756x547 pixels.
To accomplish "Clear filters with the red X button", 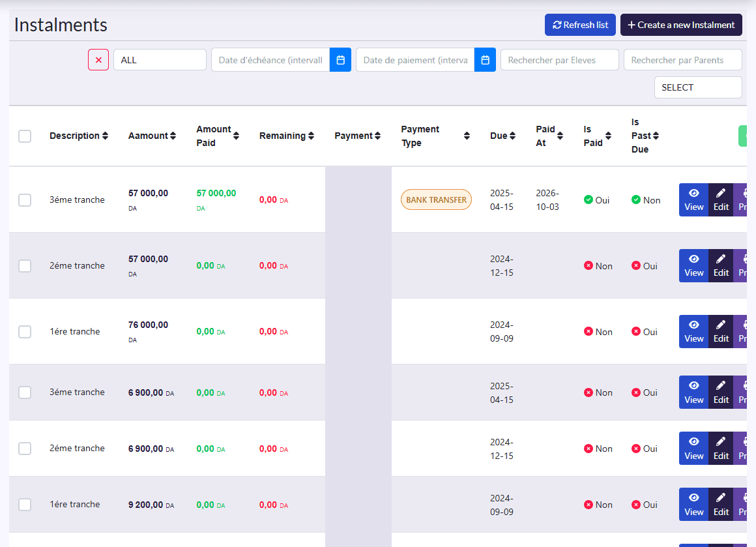I will [x=98, y=60].
